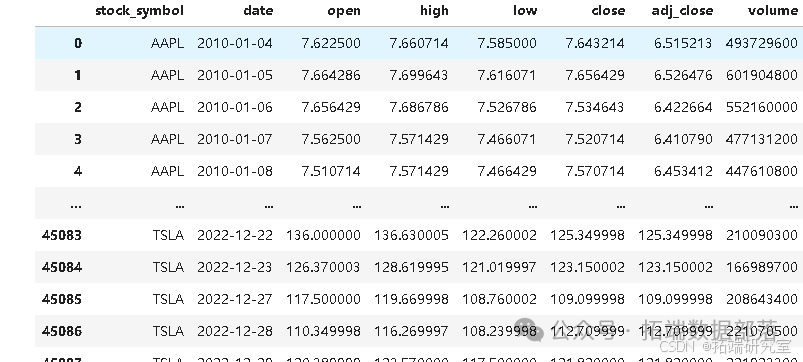Click the stock_symbol column header

click(x=139, y=11)
